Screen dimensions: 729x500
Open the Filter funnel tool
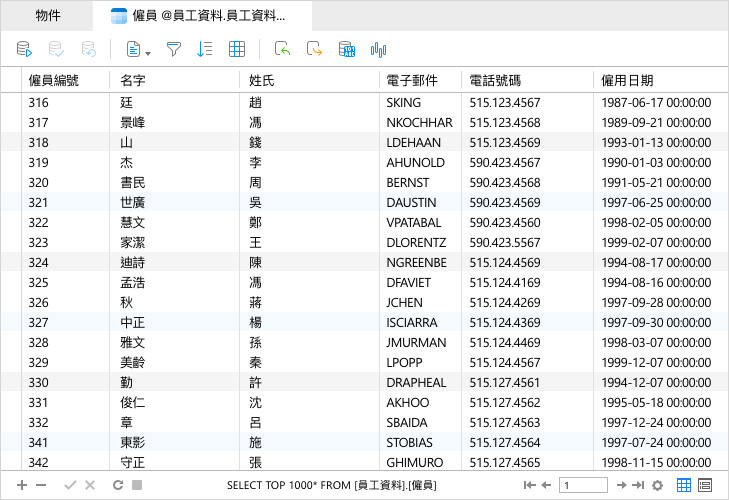coord(173,49)
